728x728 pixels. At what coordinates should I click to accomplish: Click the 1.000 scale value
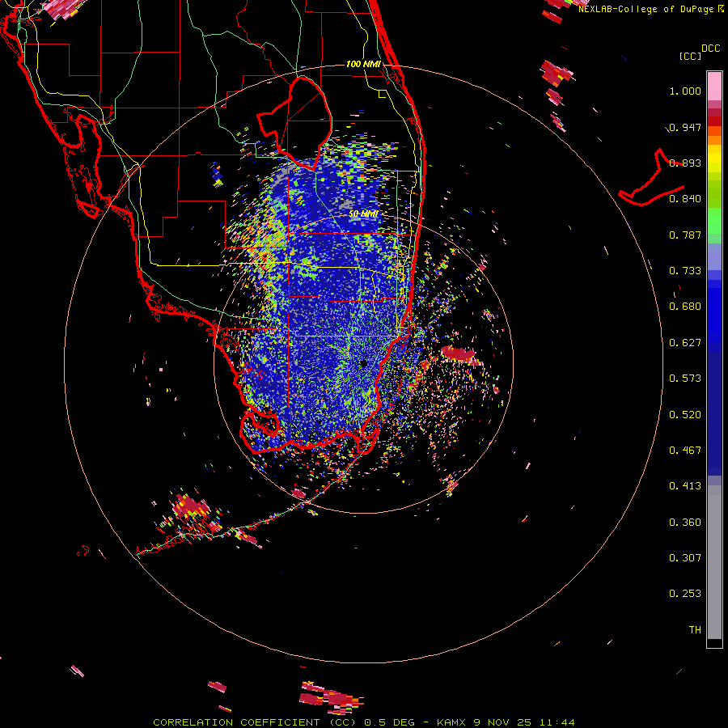[685, 91]
